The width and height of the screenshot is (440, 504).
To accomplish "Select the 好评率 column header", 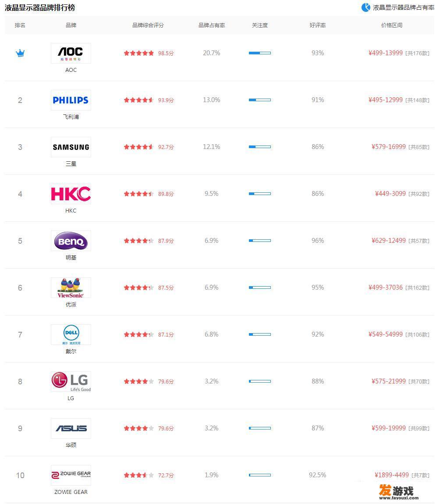I will point(318,25).
